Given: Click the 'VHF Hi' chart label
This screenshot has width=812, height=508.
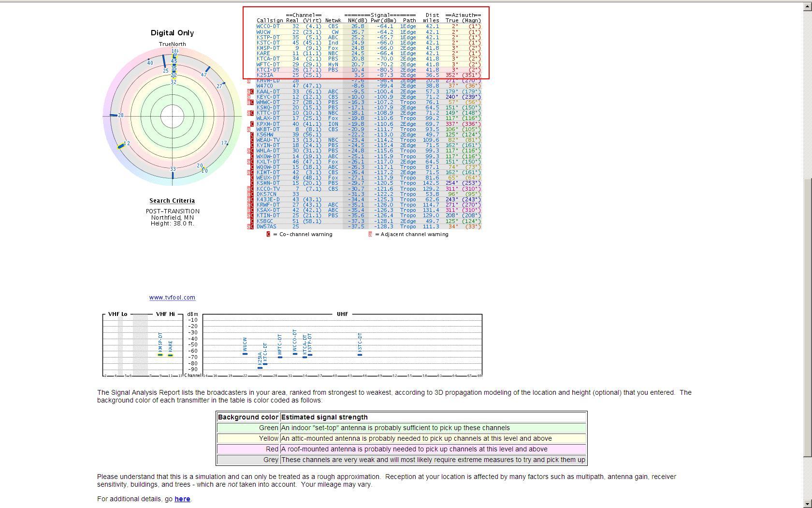Looking at the screenshot, I should coord(165,314).
